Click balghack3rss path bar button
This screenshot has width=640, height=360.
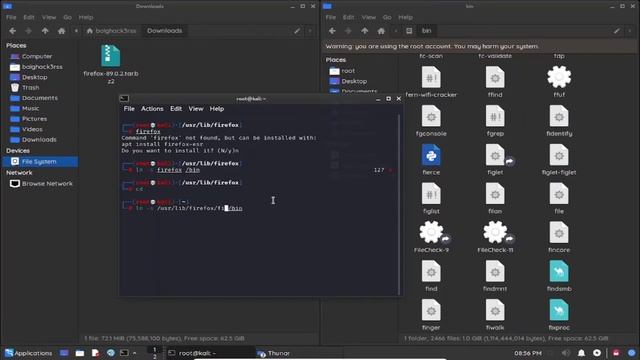coord(111,31)
